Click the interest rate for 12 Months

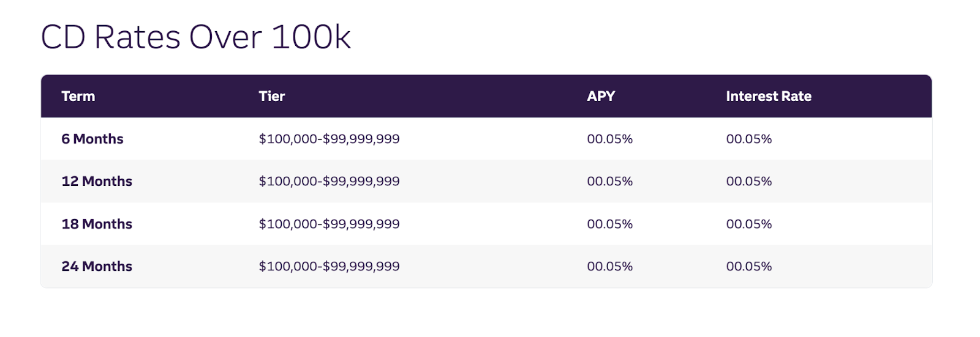click(x=748, y=181)
